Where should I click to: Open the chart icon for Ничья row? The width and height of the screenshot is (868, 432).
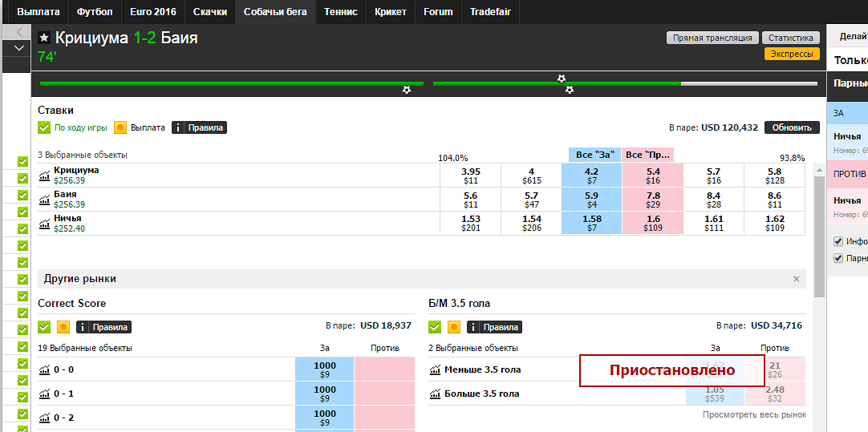coord(44,224)
